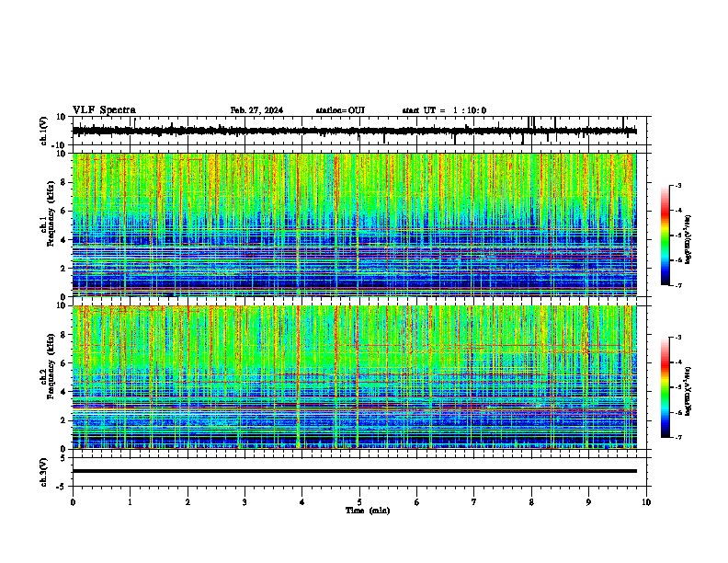Viewport: 728px width, 563px height.
Task: Click the "5" tick on the time axis
Action: [359, 502]
